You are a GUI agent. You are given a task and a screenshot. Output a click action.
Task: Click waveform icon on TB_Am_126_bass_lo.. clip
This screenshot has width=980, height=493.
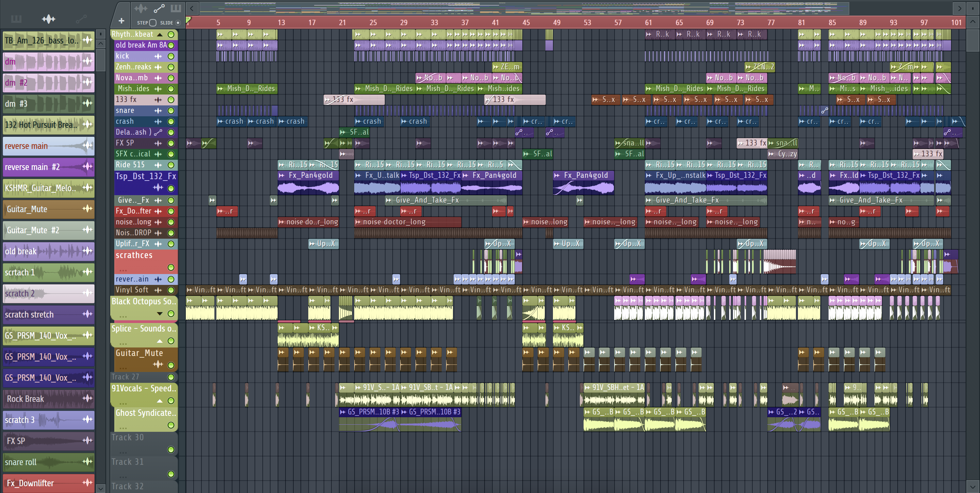[x=87, y=40]
